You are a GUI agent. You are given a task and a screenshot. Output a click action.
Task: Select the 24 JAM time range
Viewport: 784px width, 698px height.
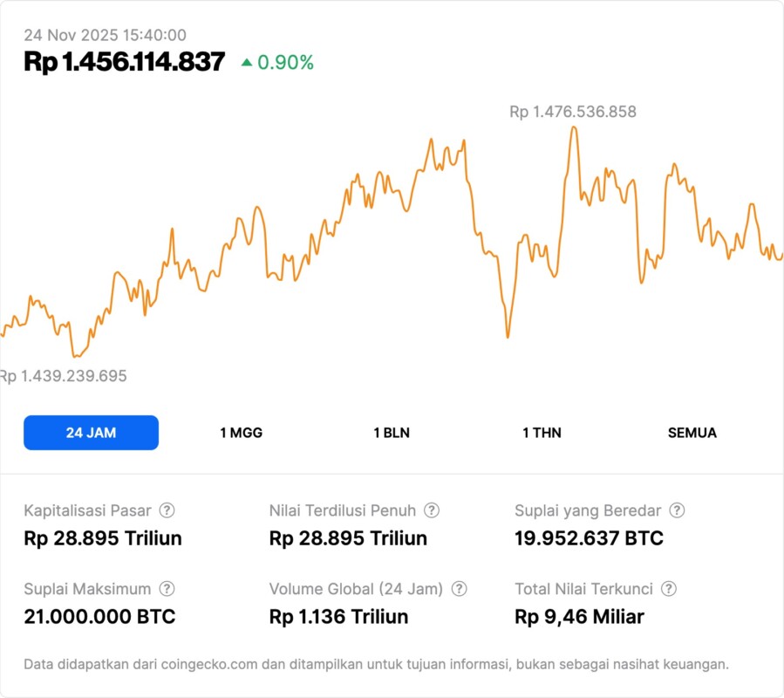click(91, 433)
